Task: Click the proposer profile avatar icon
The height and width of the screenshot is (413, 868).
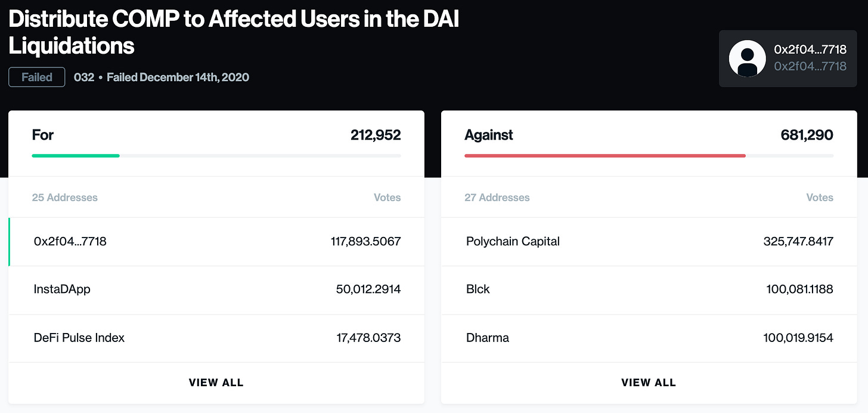Action: pos(747,58)
